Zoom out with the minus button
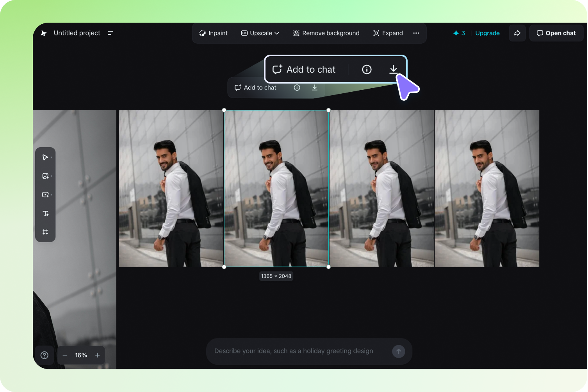This screenshot has width=588, height=392. point(65,355)
